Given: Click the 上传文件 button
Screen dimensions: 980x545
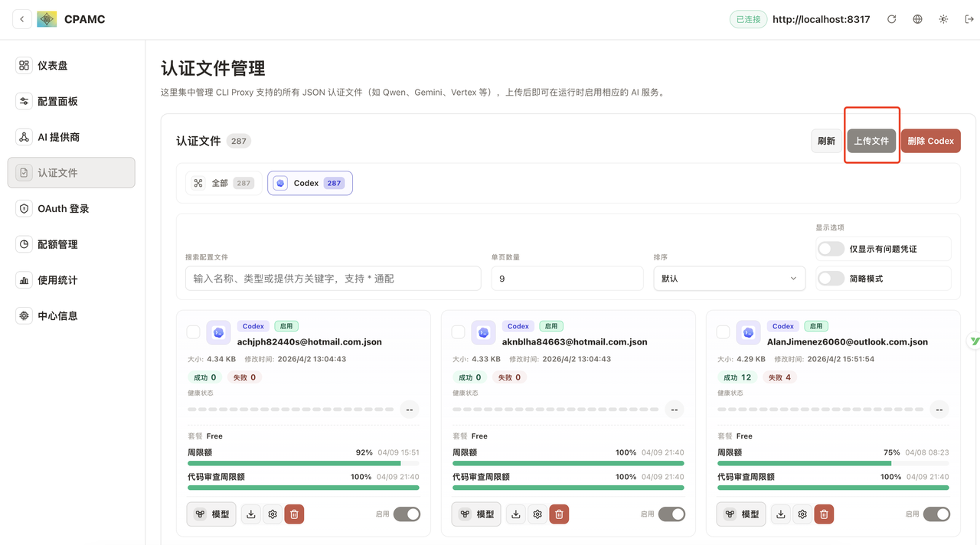Looking at the screenshot, I should [x=871, y=141].
